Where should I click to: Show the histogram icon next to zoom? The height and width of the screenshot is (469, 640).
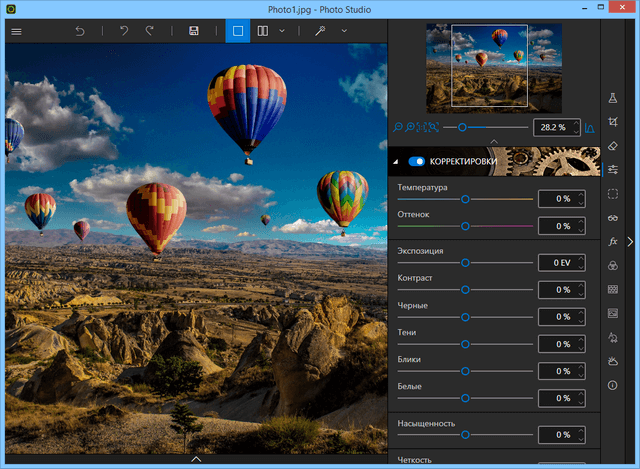588,128
